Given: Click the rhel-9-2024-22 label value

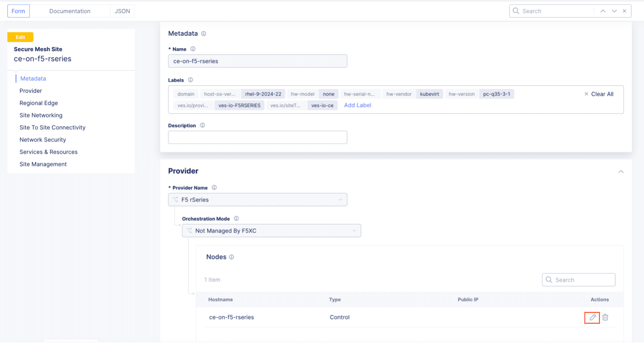Looking at the screenshot, I should tap(263, 94).
